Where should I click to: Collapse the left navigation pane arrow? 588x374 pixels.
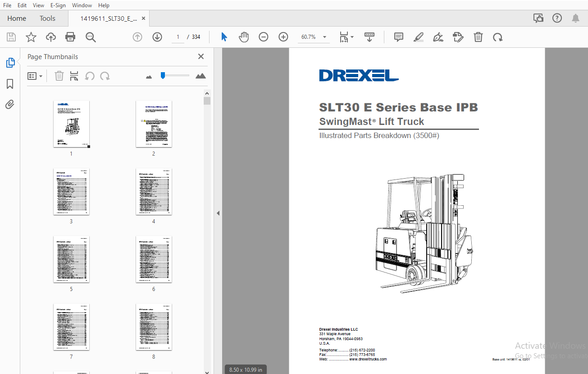tap(218, 213)
